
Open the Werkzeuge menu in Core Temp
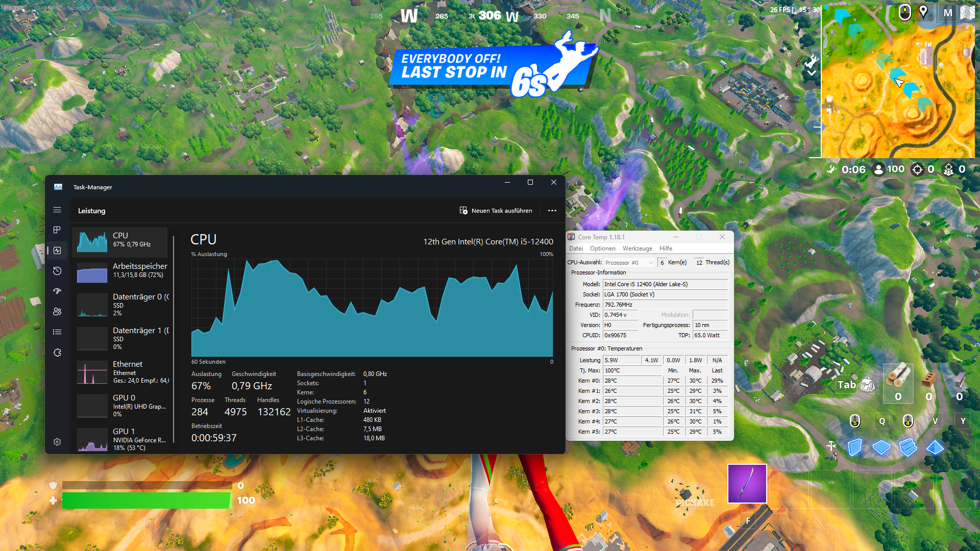[637, 248]
